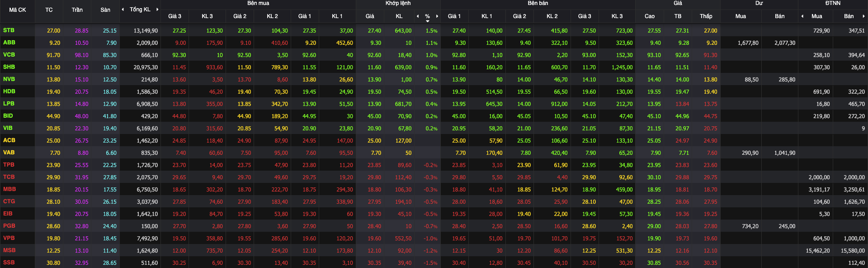Click EIB foreign sell 17,50
Image resolution: width=868 pixels, height=268 pixels.
click(858, 214)
